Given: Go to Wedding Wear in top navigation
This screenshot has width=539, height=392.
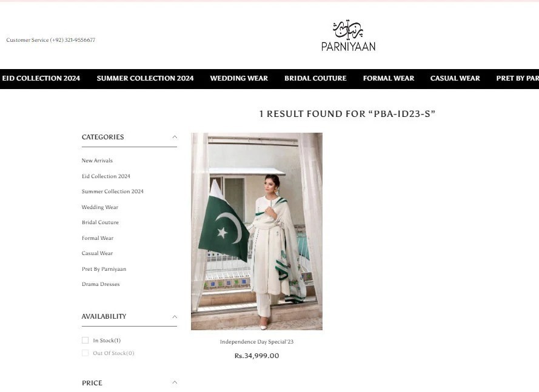Looking at the screenshot, I should 239,78.
